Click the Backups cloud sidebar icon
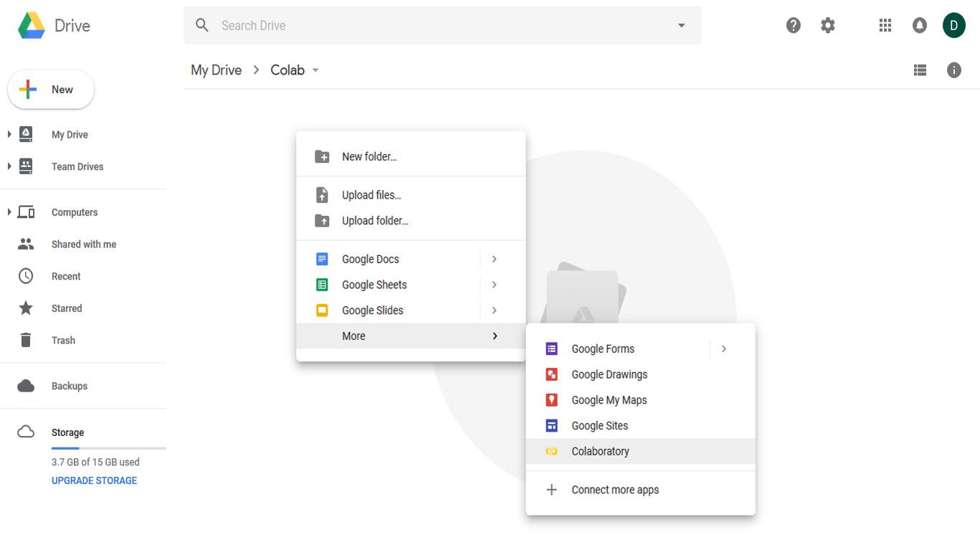Viewport: 980px width, 550px height. click(x=26, y=386)
